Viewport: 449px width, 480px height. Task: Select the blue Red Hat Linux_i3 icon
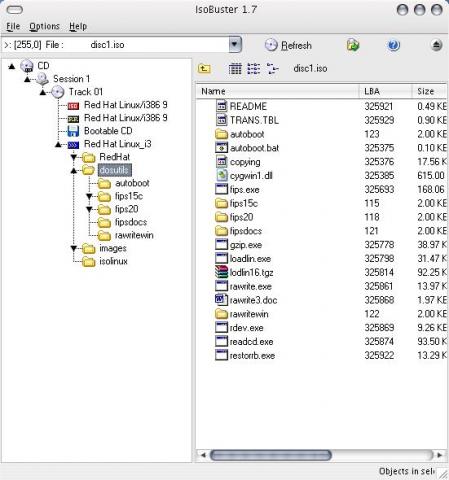(x=73, y=145)
